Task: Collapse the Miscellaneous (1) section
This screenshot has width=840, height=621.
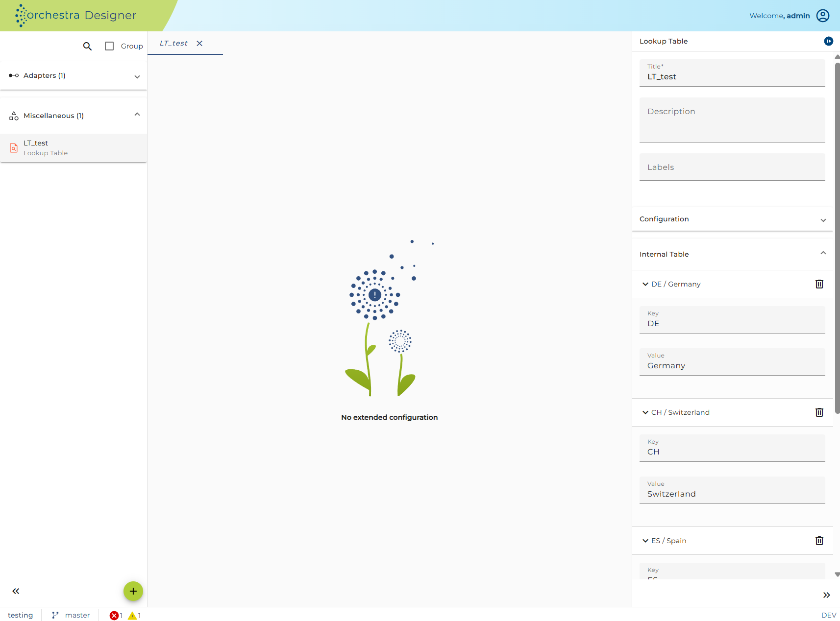Action: (x=74, y=116)
